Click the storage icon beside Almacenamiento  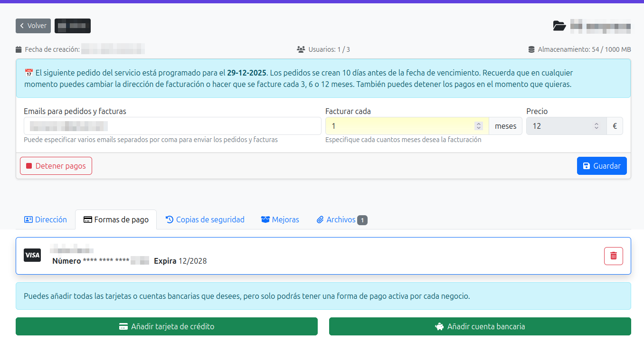click(x=531, y=48)
